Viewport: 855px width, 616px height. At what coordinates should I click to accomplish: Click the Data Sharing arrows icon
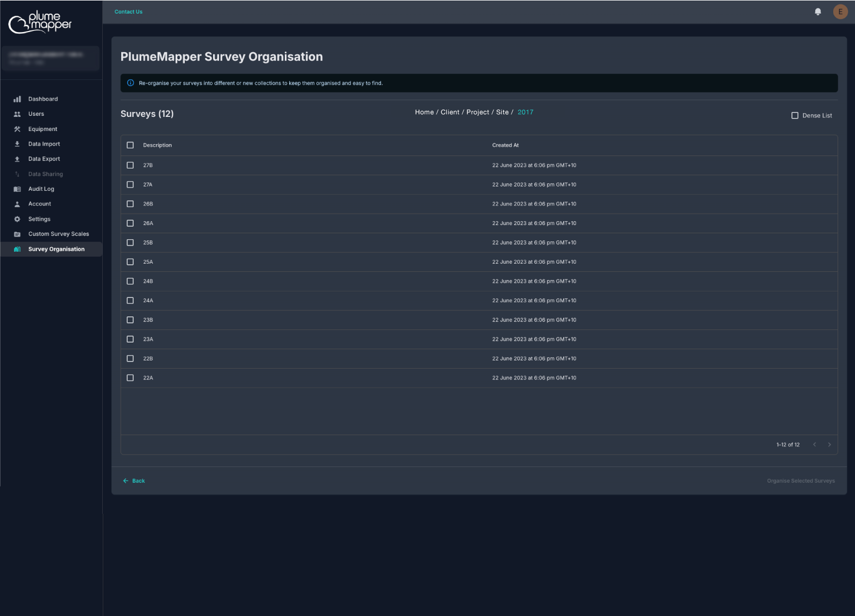pos(17,175)
